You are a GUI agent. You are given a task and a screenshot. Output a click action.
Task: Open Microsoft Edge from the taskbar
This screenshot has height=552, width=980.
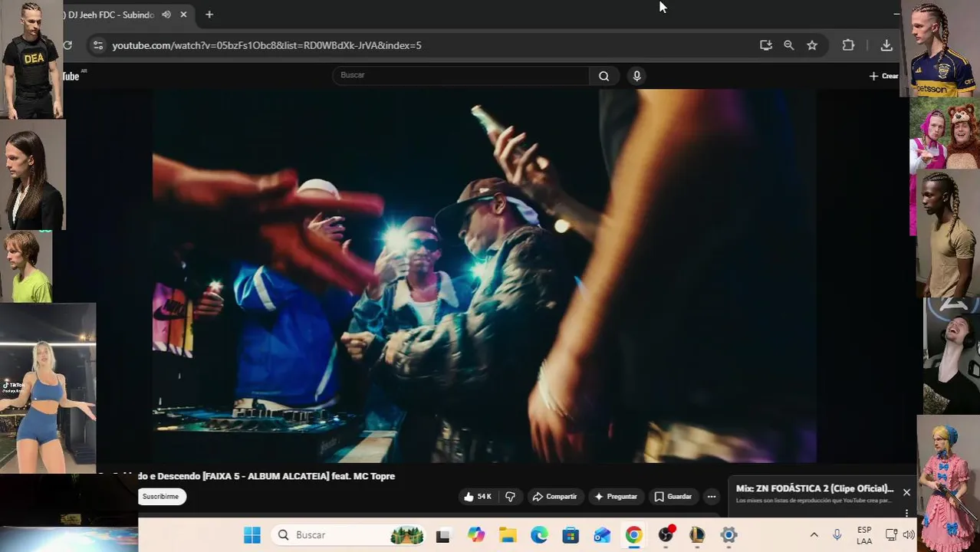point(539,535)
